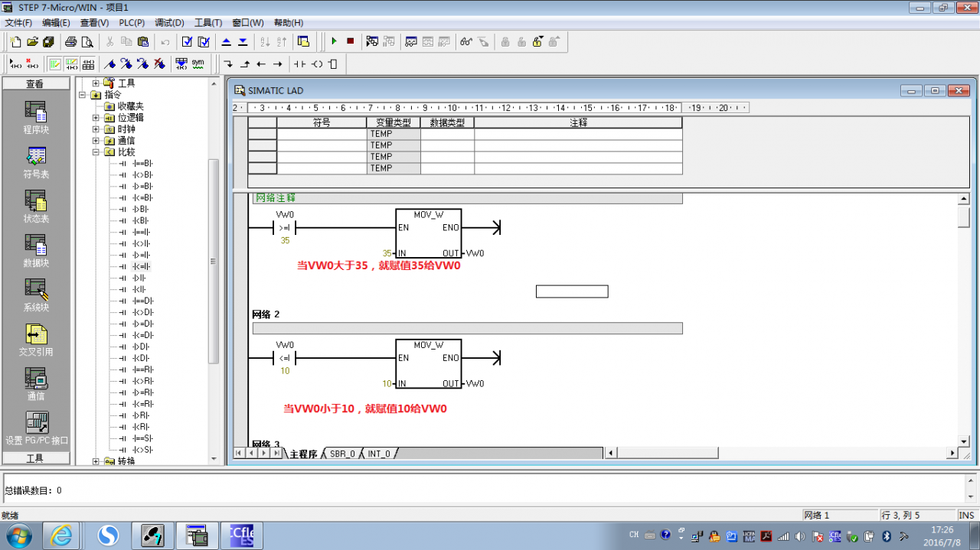This screenshot has width=980, height=550.
Task: Open print preview magnifier icon
Action: pos(87,41)
